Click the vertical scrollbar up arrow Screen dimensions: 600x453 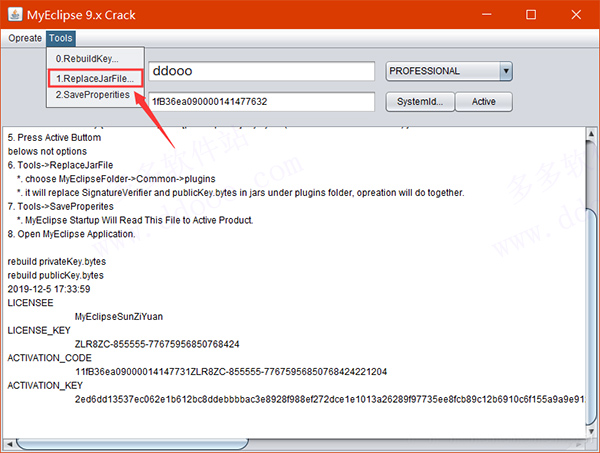591,134
